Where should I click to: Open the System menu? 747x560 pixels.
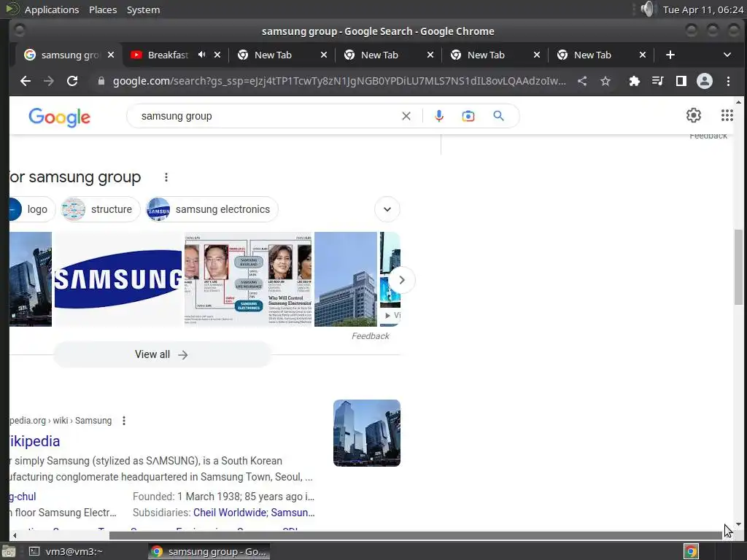pyautogui.click(x=143, y=9)
